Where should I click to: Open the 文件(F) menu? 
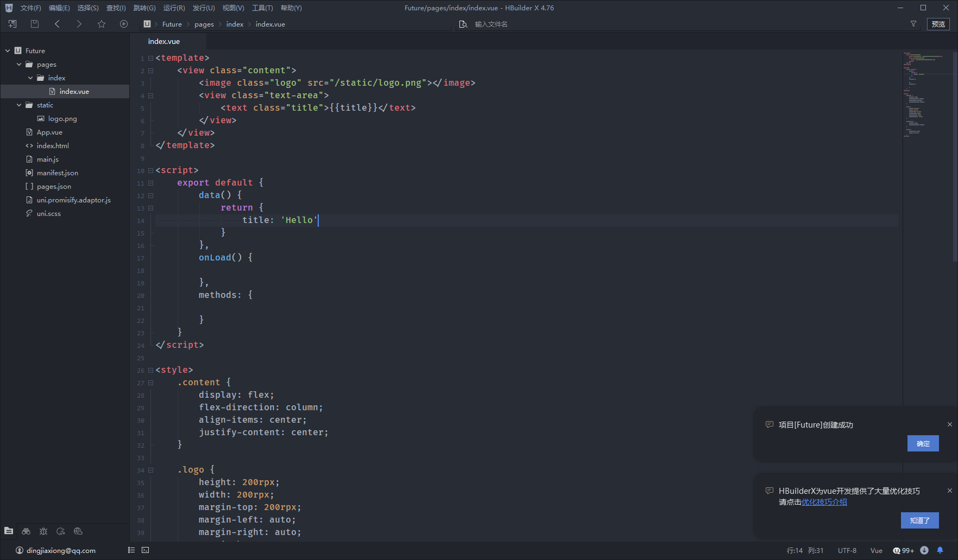point(31,8)
